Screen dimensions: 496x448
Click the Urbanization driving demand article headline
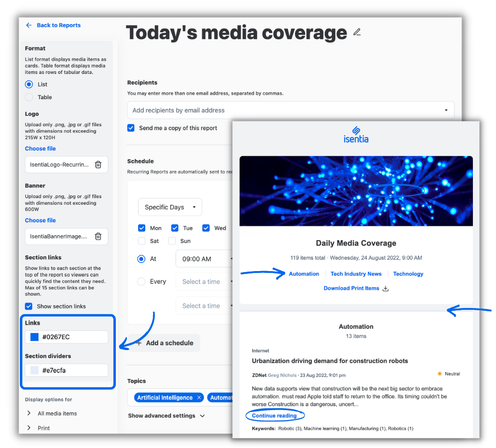pos(330,361)
